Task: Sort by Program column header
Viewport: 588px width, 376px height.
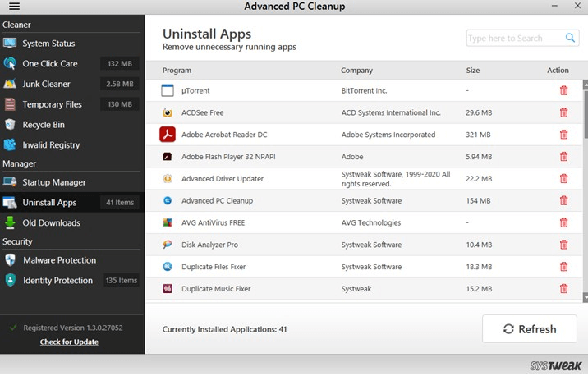Action: coord(177,71)
